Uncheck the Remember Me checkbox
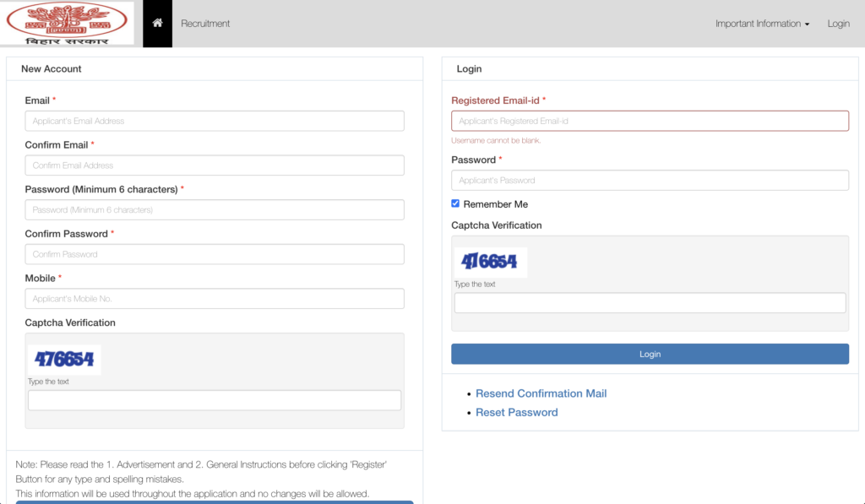This screenshot has height=504, width=865. pos(455,203)
